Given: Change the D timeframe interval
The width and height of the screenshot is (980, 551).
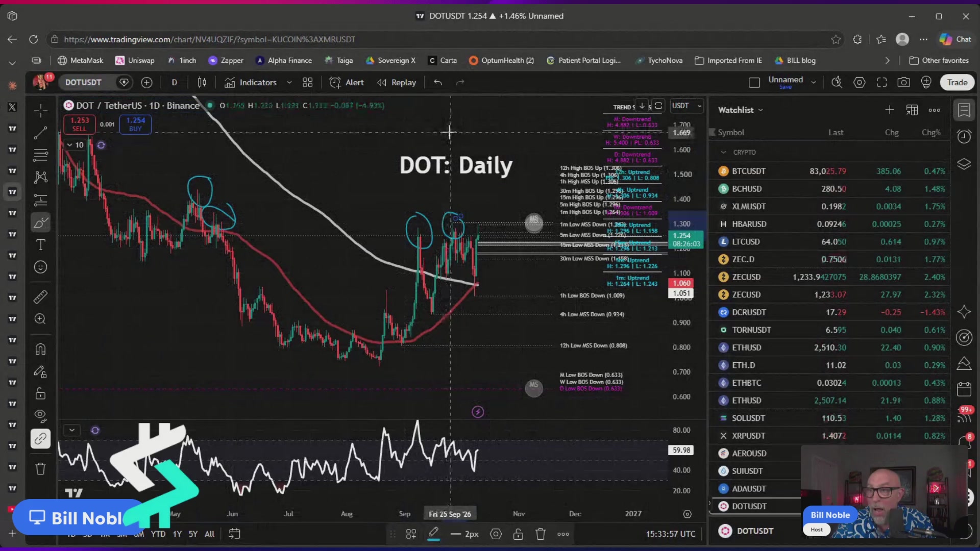Looking at the screenshot, I should click(x=174, y=82).
